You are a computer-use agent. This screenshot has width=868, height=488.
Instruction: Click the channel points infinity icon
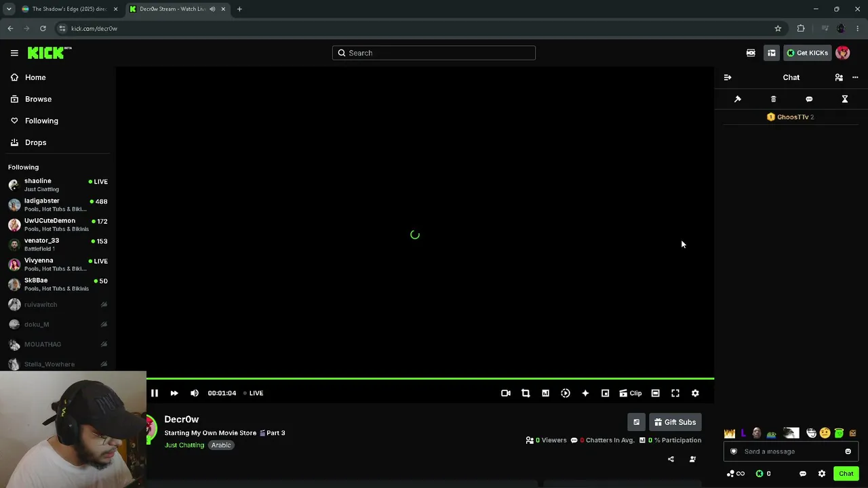(x=736, y=474)
